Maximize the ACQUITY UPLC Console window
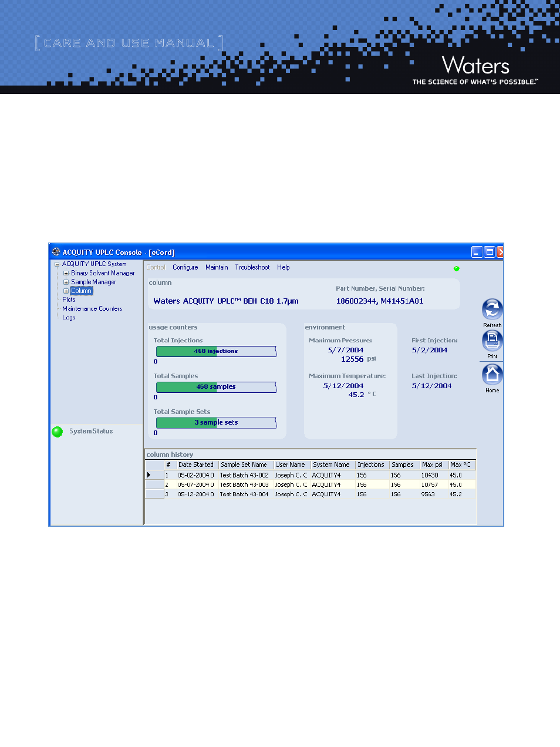Image resolution: width=560 pixels, height=747 pixels. tap(490, 252)
